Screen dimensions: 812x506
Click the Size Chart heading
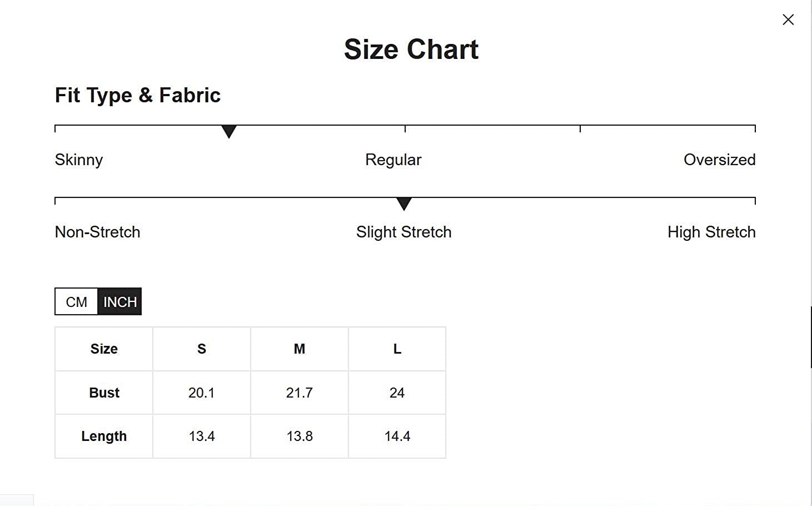411,49
